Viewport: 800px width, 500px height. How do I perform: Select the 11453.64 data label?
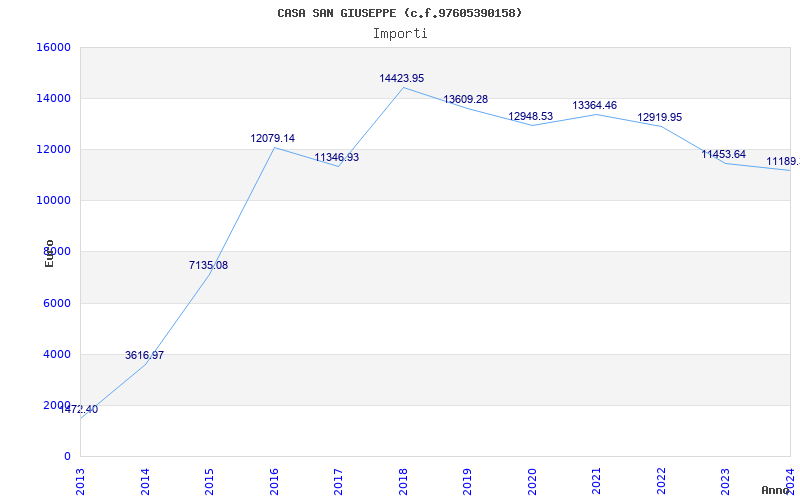pos(723,155)
